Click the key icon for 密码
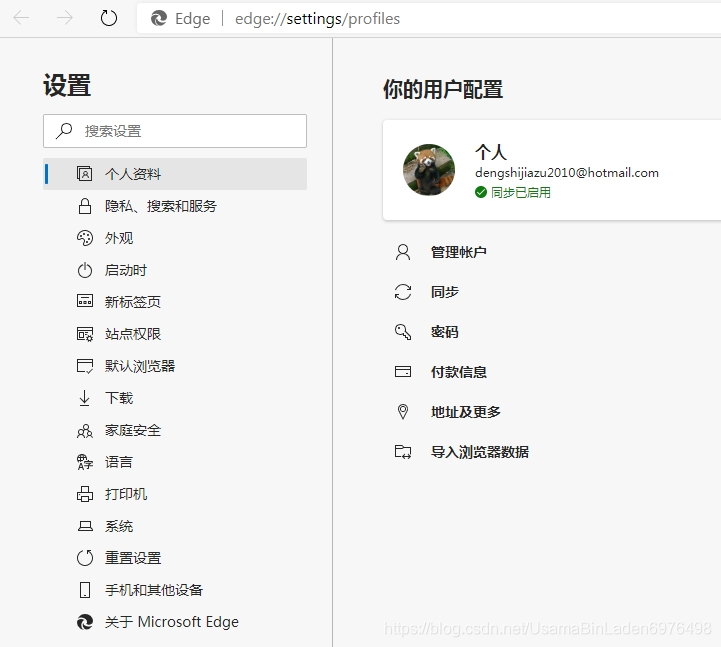Viewport: 721px width, 647px height. pyautogui.click(x=403, y=332)
